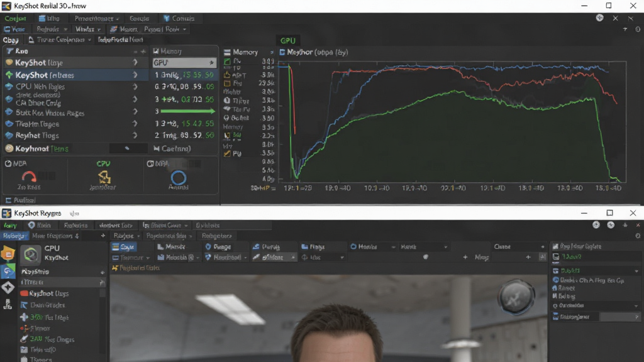Toggle the first green checkbox in Memory legend
Viewport: 644px width, 362px height.
(x=227, y=62)
